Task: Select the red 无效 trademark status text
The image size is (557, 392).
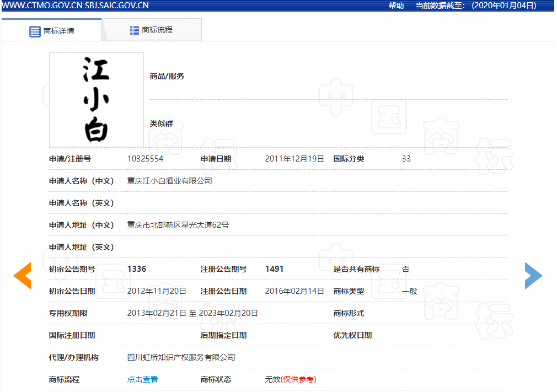Action: pyautogui.click(x=272, y=379)
